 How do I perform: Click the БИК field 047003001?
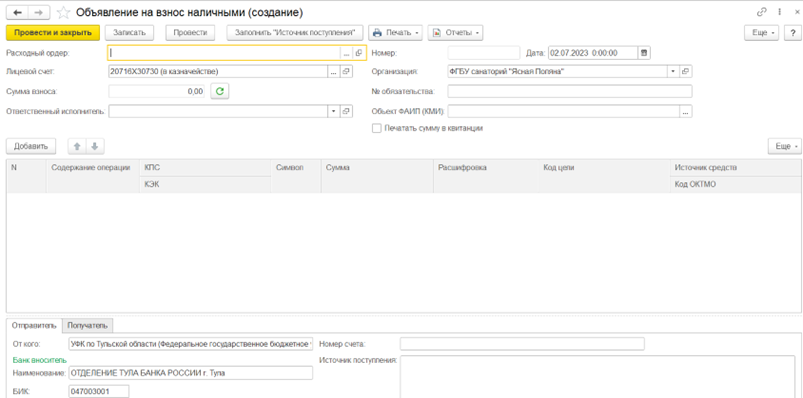click(99, 392)
